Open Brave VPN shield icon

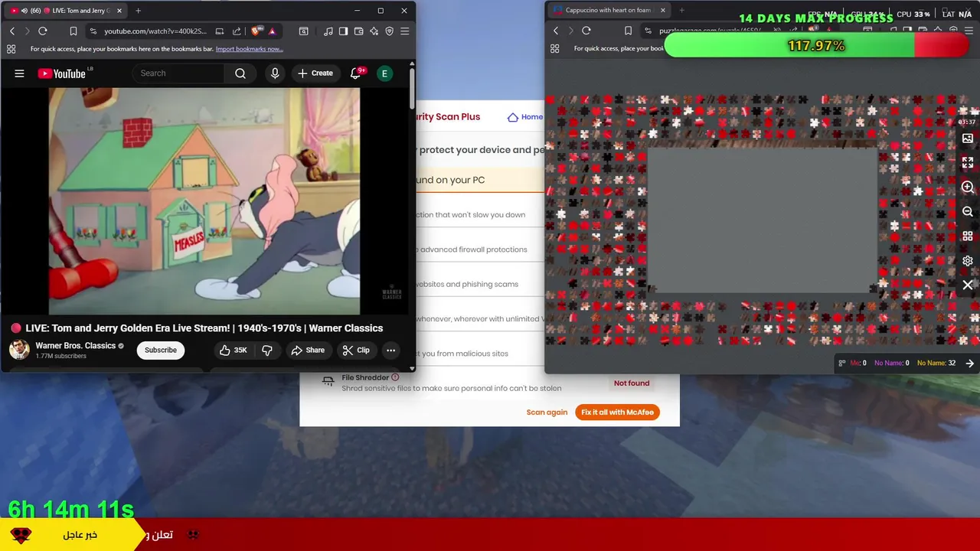(x=390, y=31)
